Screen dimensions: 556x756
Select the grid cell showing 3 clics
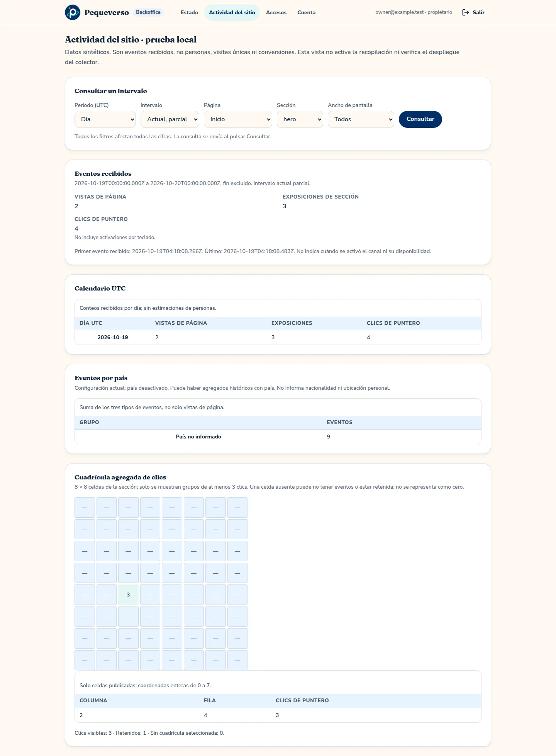(x=128, y=595)
